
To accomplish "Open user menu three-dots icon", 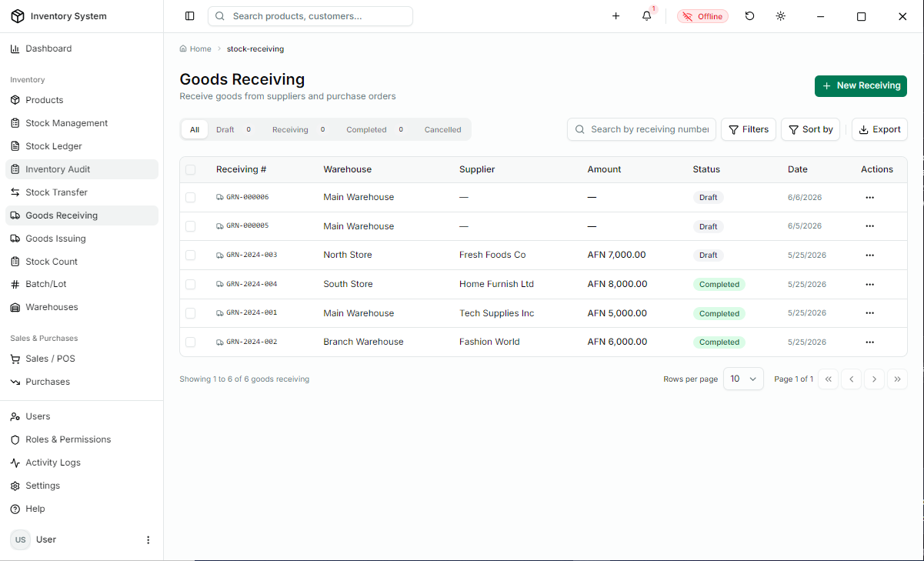I will coord(148,540).
